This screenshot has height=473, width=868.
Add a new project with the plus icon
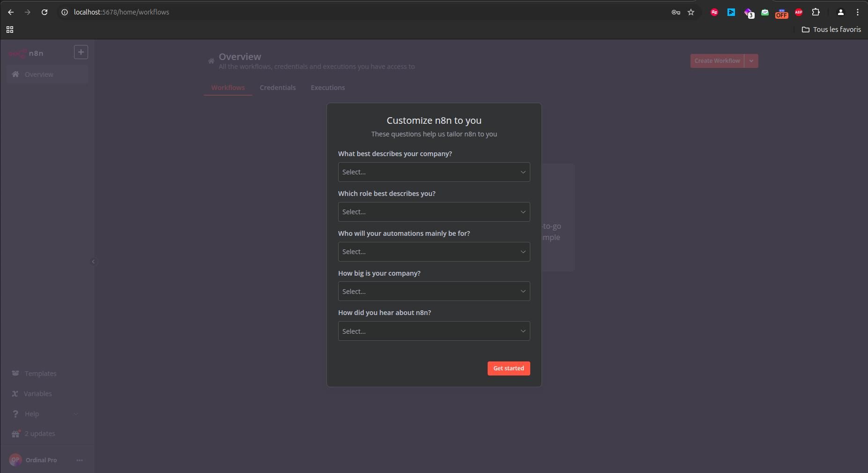pyautogui.click(x=81, y=52)
